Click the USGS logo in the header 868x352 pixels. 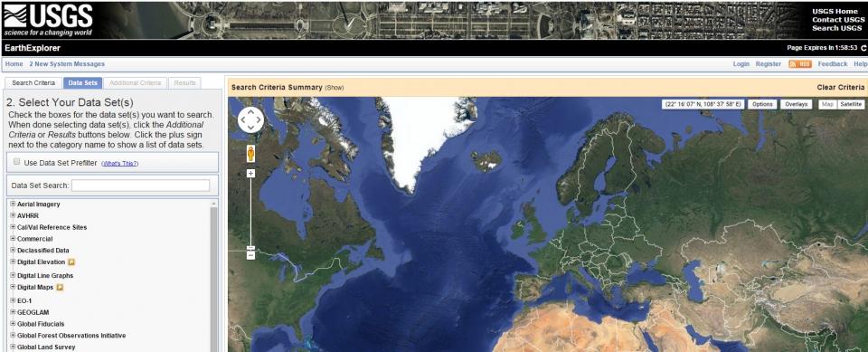48,20
